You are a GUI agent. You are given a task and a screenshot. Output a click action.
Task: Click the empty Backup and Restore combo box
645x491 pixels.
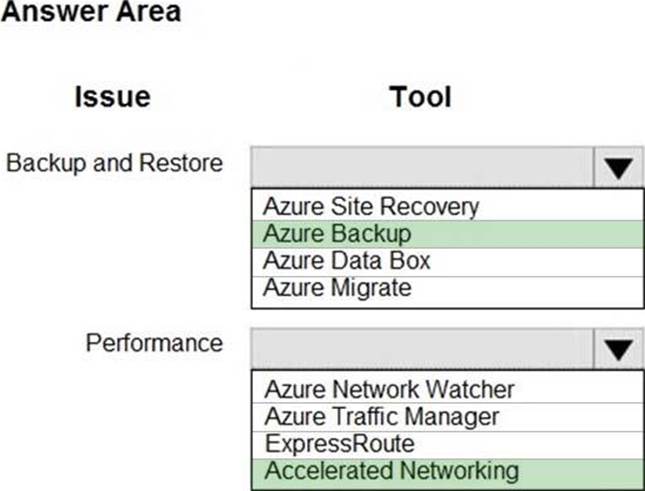coord(424,167)
